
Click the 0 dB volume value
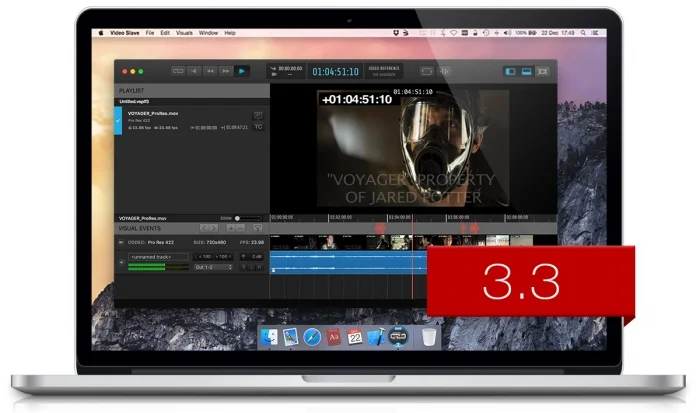(x=251, y=257)
